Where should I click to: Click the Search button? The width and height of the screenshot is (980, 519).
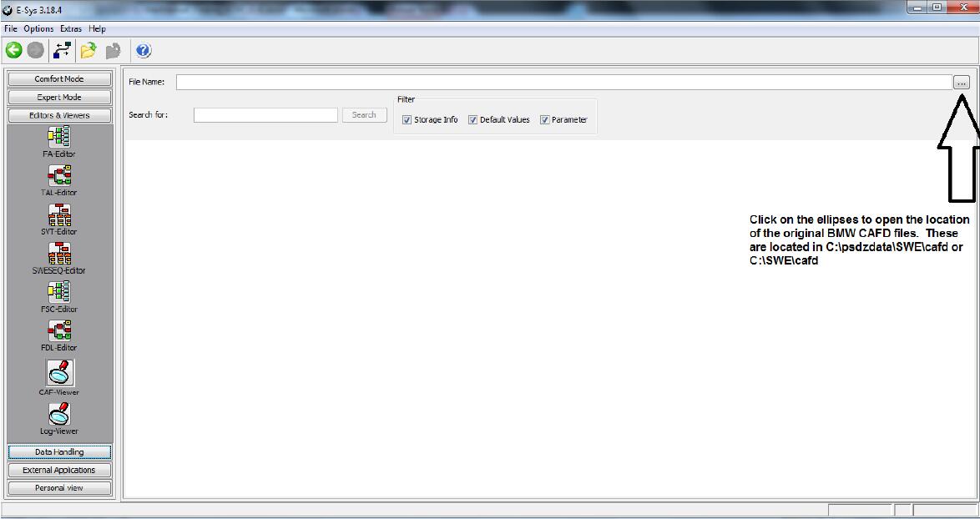pyautogui.click(x=365, y=115)
